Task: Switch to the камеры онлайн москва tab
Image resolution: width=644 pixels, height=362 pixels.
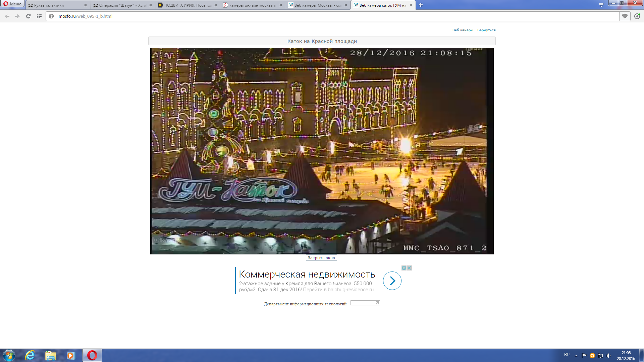Action: [x=253, y=5]
